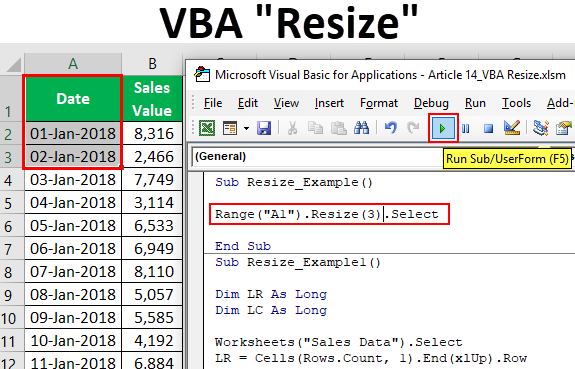575x369 pixels.
Task: Click cell 01-Jan-2018
Action: pyautogui.click(x=73, y=134)
